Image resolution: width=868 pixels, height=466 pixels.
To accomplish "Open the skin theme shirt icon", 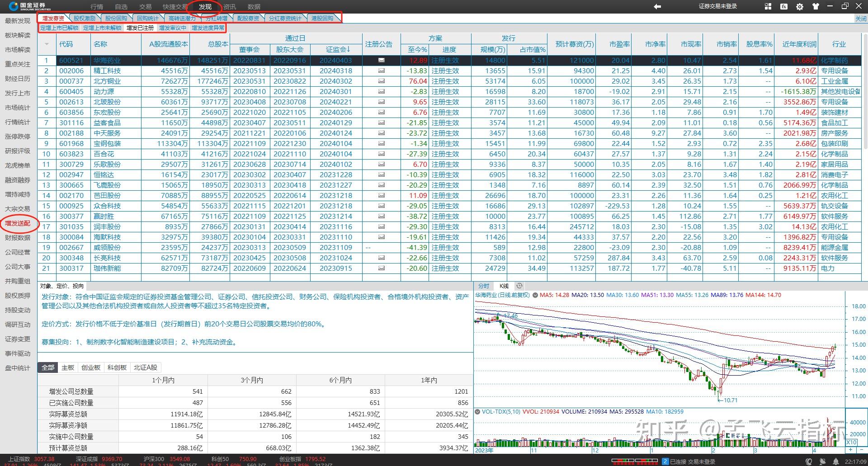I will [x=816, y=6].
